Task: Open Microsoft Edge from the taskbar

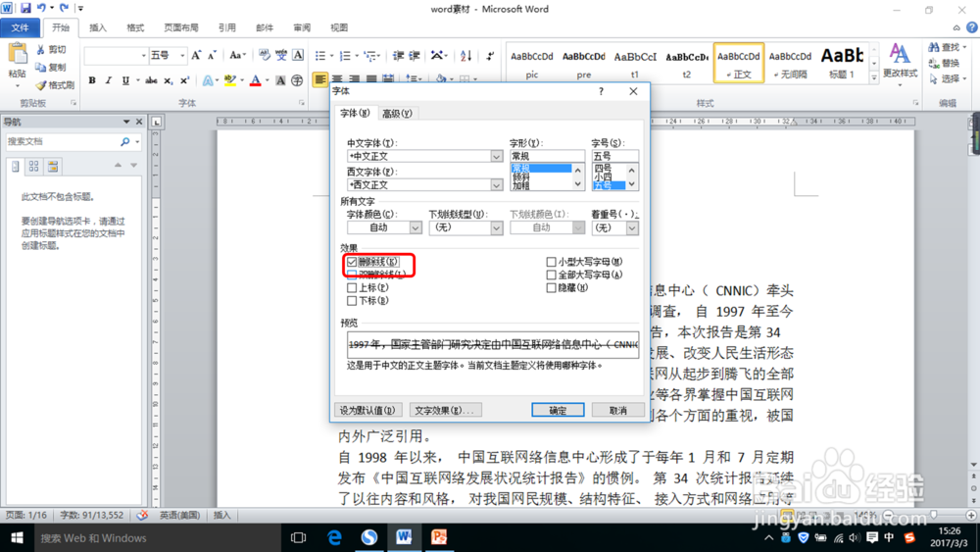Action: (334, 537)
